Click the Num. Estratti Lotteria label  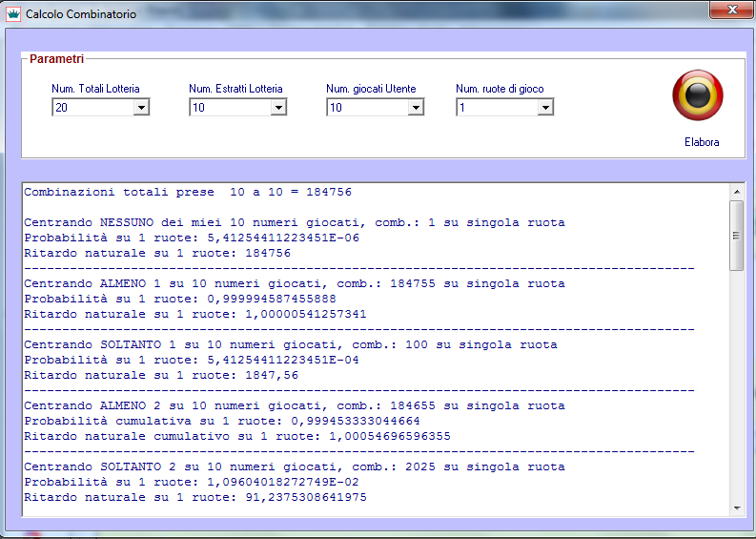(235, 89)
